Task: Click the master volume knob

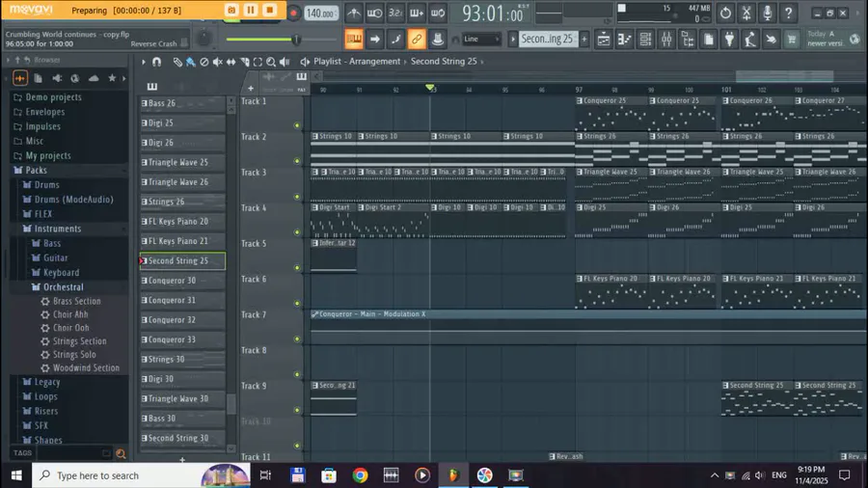Action: click(204, 38)
